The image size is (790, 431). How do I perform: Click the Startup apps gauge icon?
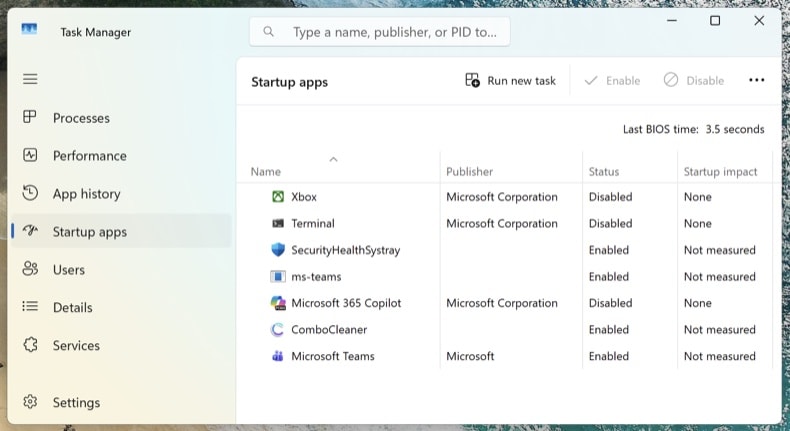click(x=30, y=231)
